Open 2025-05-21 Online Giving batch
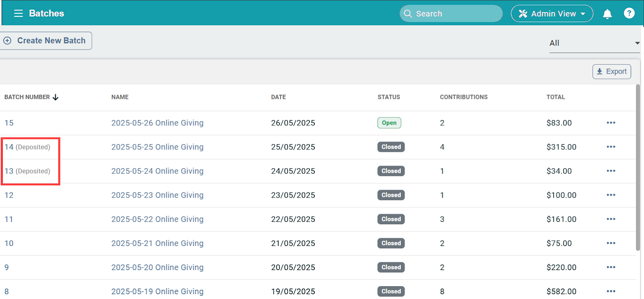 pos(157,244)
